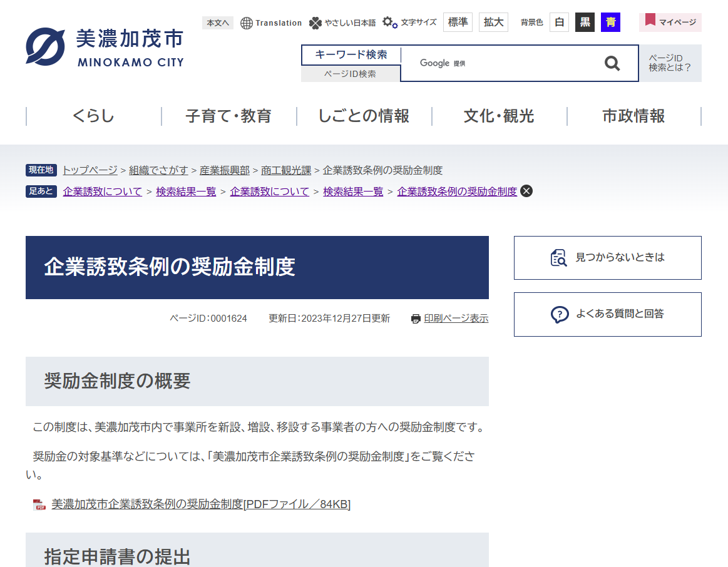
Task: Click the printer icon beside 印刷ページ表示
Action: click(x=416, y=319)
